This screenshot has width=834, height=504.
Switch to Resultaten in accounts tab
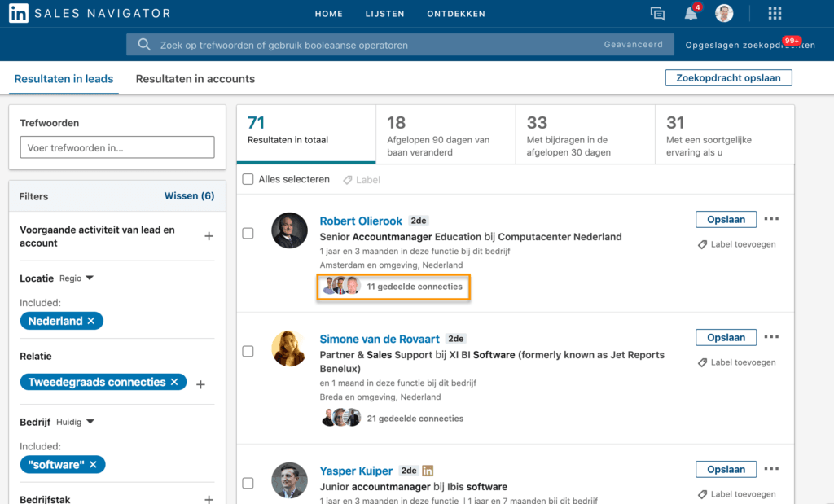[195, 79]
